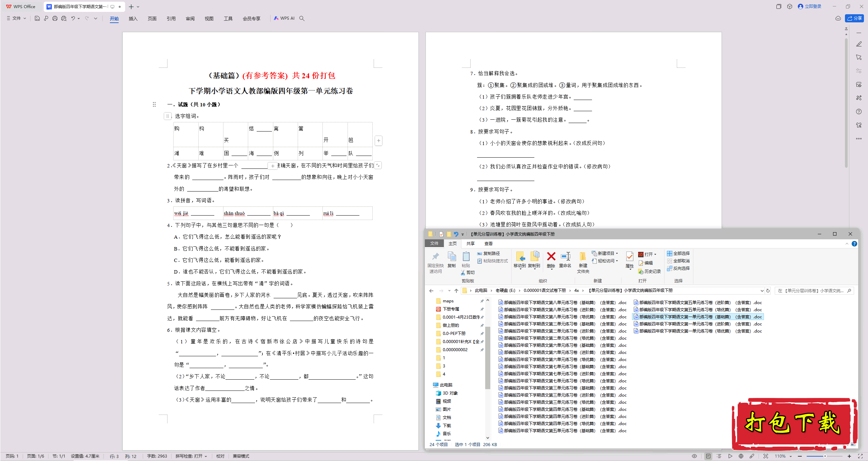Open the cloud sync icon beside 分享
Screen dimensions: 868x461
pos(838,18)
